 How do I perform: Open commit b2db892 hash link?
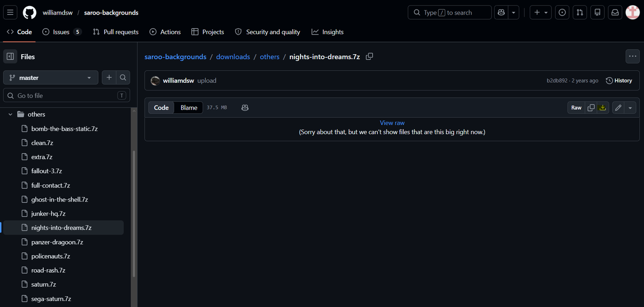point(557,80)
